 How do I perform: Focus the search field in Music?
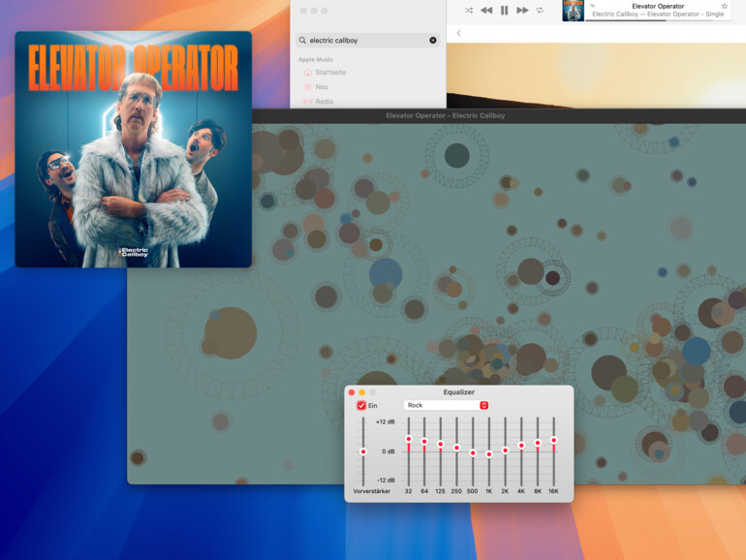pos(367,41)
